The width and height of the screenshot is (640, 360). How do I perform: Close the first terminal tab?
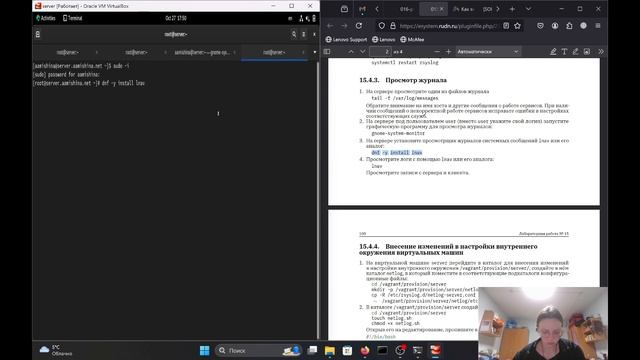point(97,52)
